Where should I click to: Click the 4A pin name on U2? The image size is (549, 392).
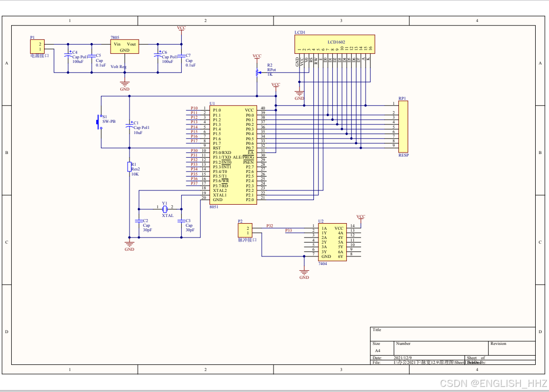pos(341,233)
